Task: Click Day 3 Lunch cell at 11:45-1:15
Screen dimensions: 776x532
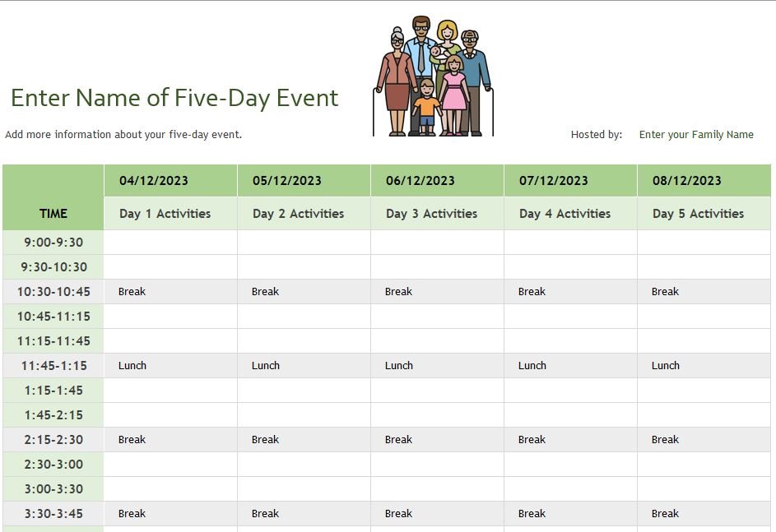Action: tap(437, 366)
